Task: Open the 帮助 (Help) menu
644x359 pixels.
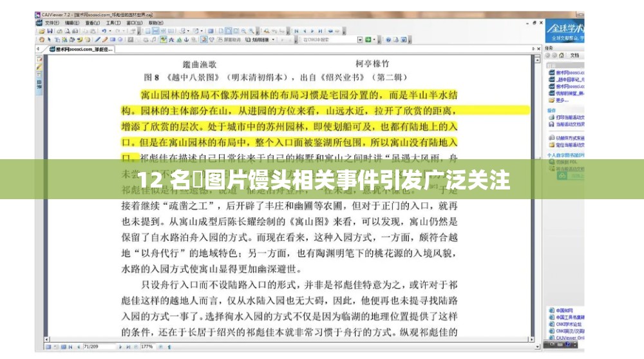Action: [156, 23]
